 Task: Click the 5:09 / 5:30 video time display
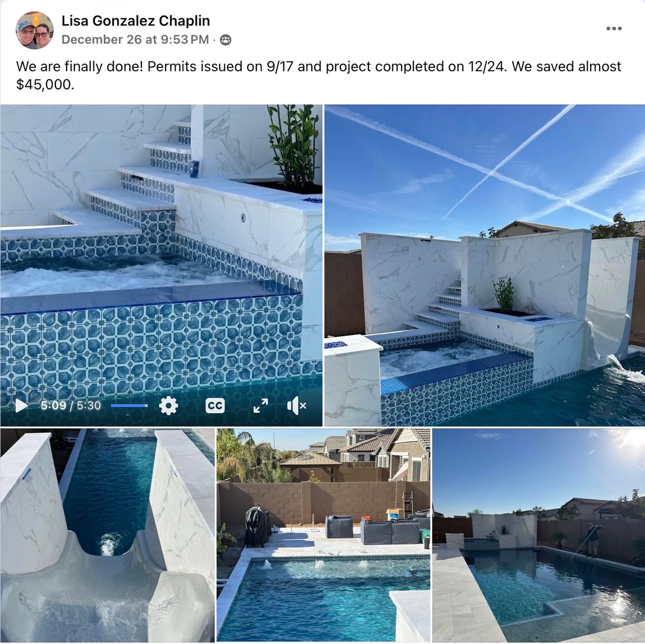[70, 406]
